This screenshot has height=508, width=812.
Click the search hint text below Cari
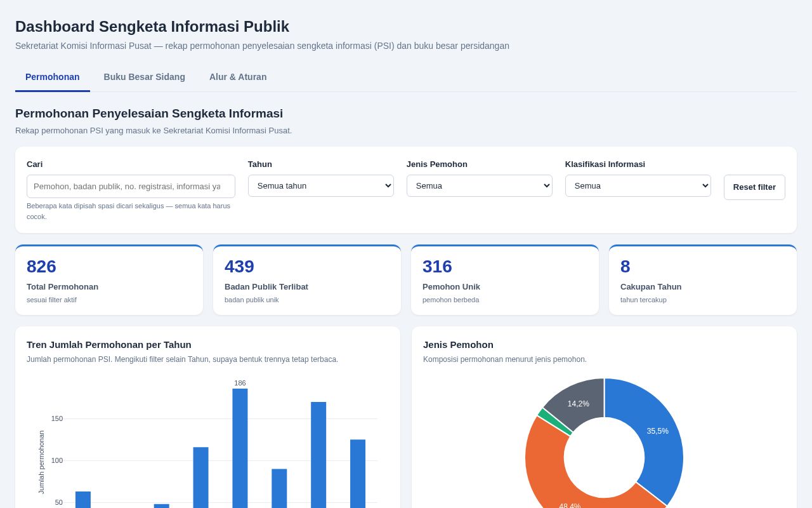pos(129,211)
